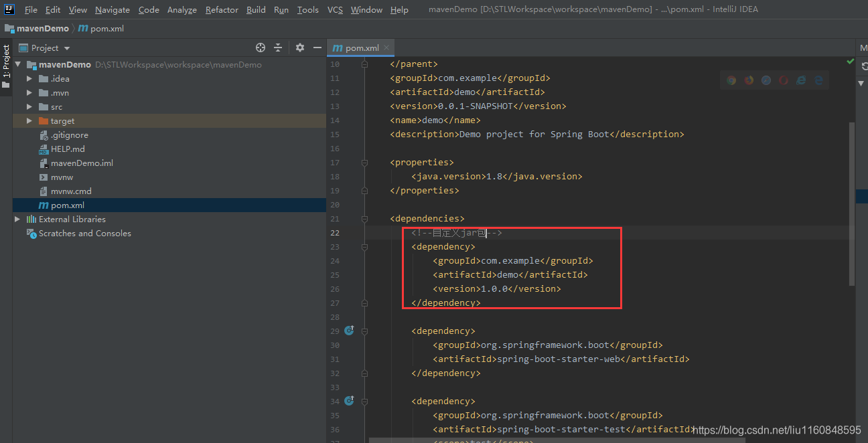Image resolution: width=868 pixels, height=443 pixels.
Task: Open the Window menu
Action: click(366, 9)
